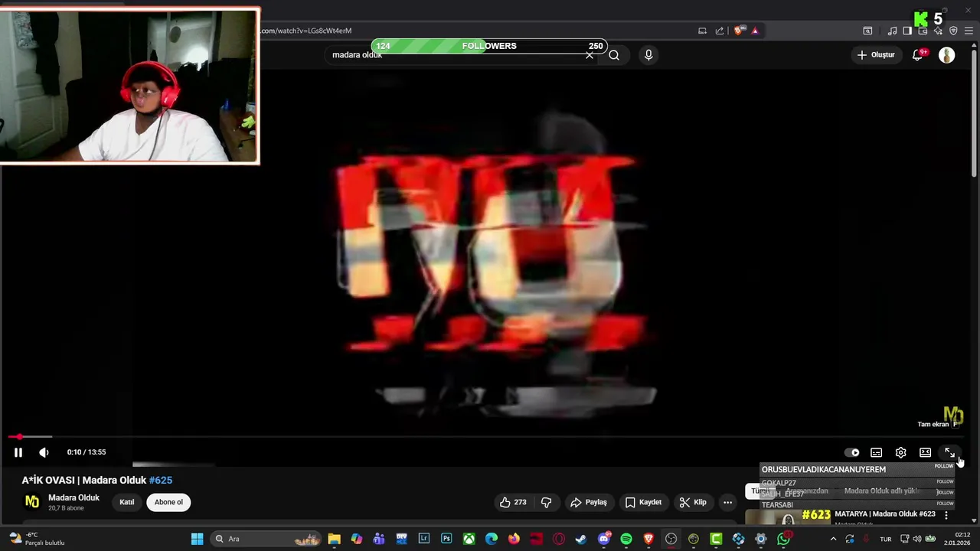Pause the video playback

pyautogui.click(x=18, y=452)
